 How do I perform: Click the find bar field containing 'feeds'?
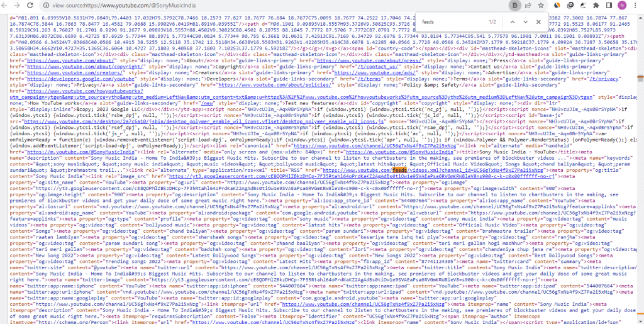tap(452, 22)
